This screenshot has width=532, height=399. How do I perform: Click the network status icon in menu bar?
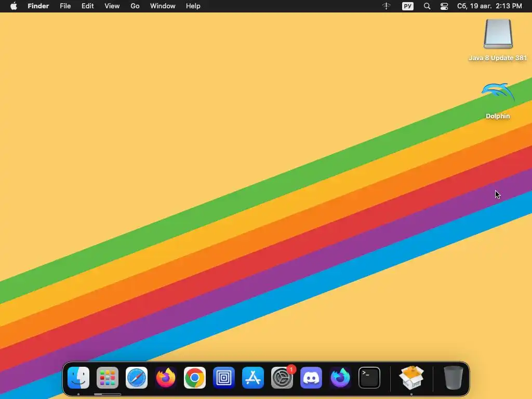(x=387, y=6)
